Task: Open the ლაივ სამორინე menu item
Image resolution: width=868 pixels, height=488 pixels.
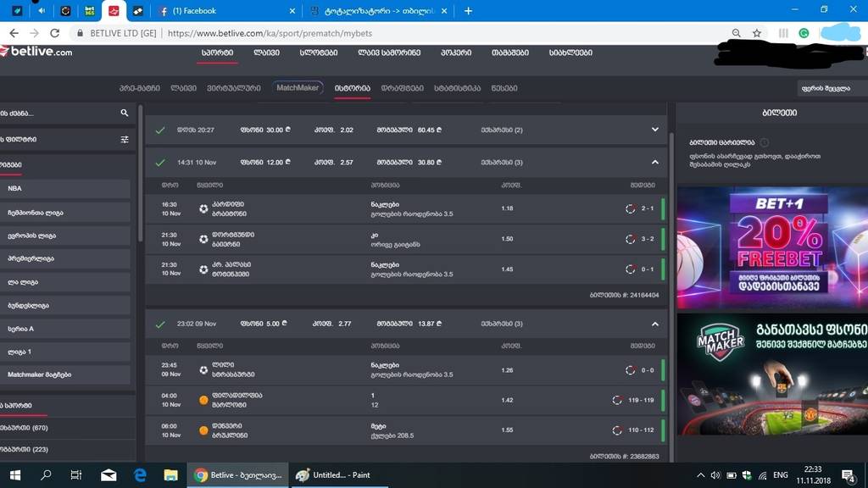Action: pyautogui.click(x=389, y=53)
